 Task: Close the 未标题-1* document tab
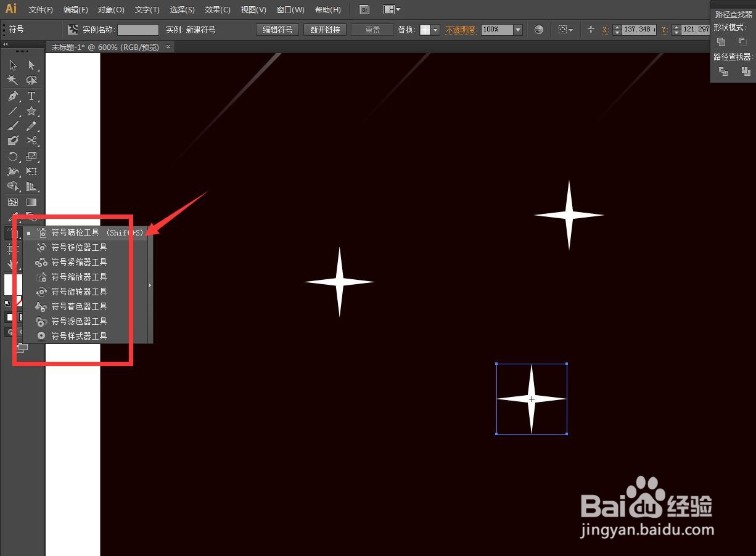tap(169, 47)
